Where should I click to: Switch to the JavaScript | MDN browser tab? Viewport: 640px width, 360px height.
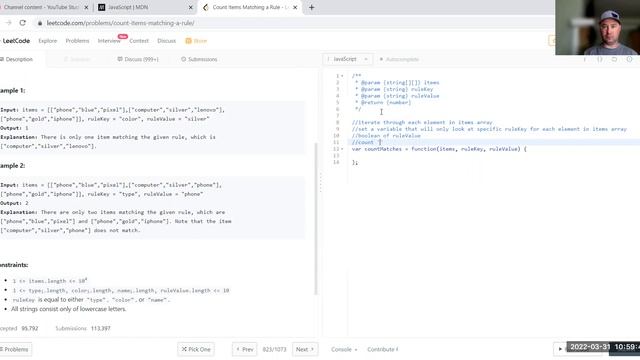point(145,7)
